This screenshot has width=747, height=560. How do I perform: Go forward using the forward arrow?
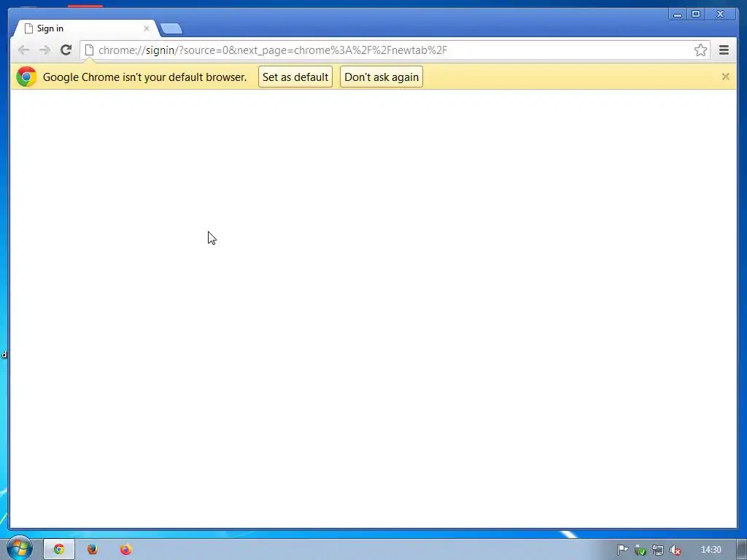[44, 50]
